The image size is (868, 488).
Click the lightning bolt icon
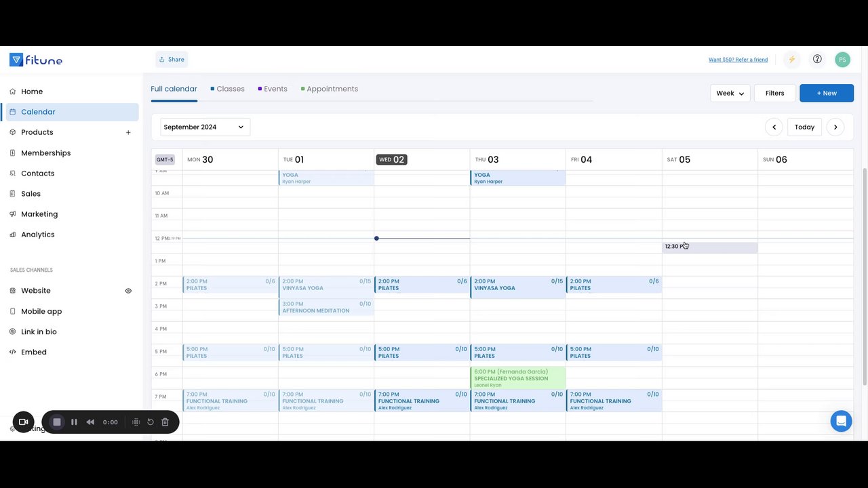tap(791, 60)
